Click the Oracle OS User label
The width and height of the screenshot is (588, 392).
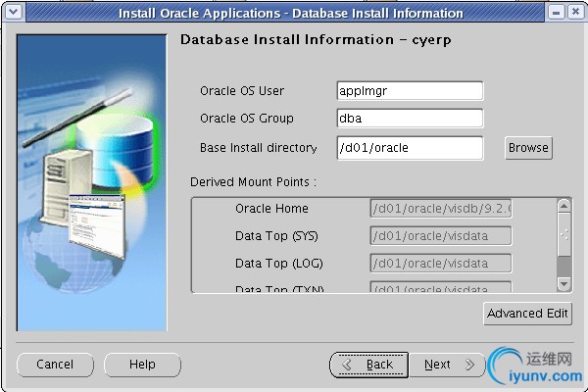242,91
